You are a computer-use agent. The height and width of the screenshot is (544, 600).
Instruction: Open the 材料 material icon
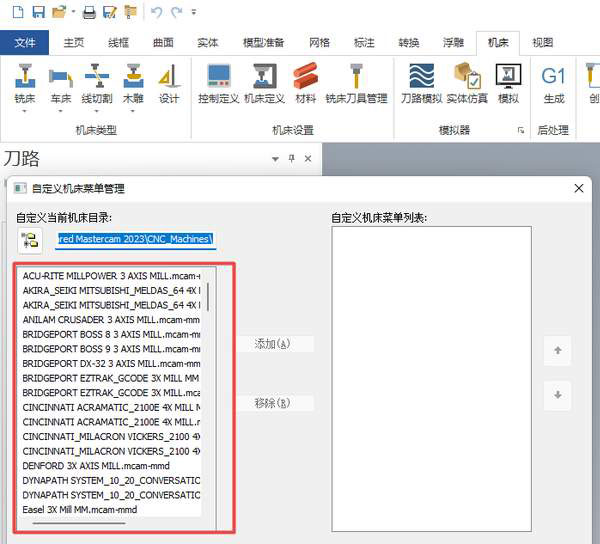click(305, 83)
